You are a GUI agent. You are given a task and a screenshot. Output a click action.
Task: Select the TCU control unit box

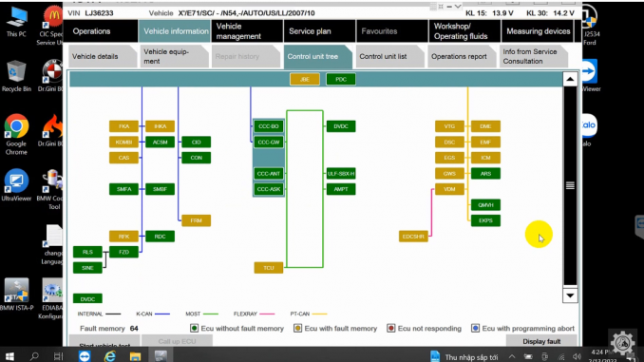(x=269, y=268)
